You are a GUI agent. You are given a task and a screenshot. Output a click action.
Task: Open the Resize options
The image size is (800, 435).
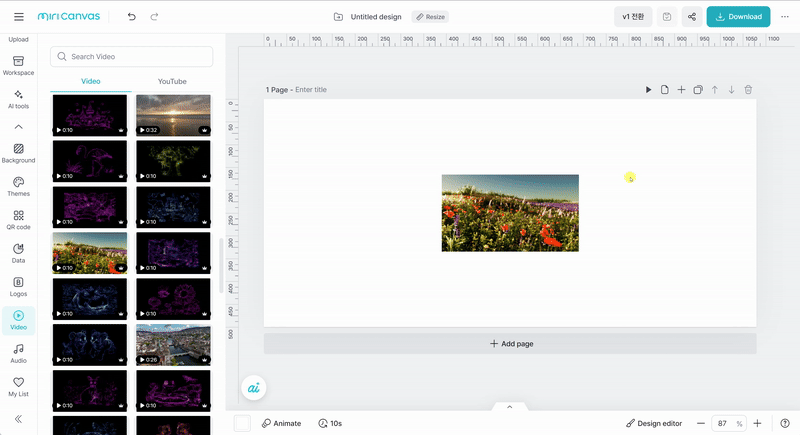tap(431, 17)
